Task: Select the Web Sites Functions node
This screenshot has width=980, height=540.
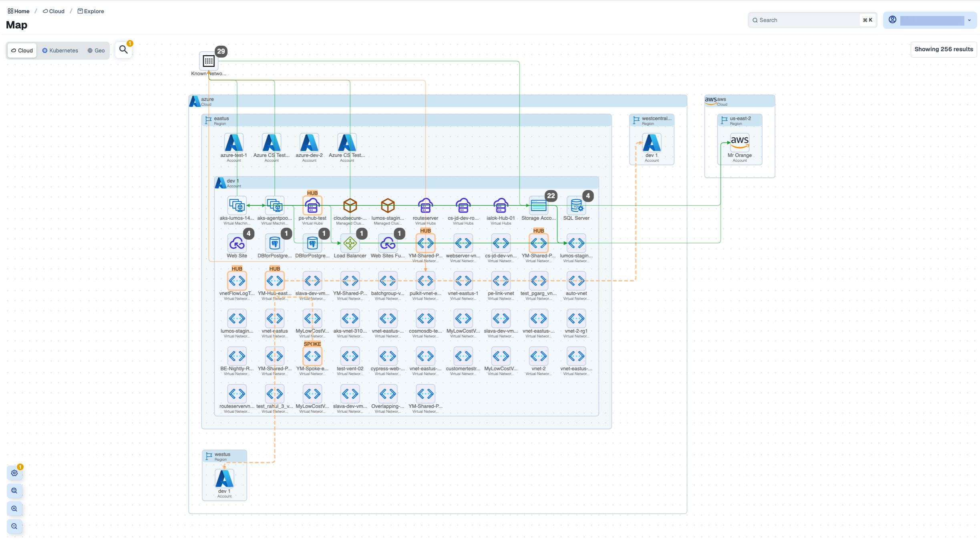Action: click(388, 243)
